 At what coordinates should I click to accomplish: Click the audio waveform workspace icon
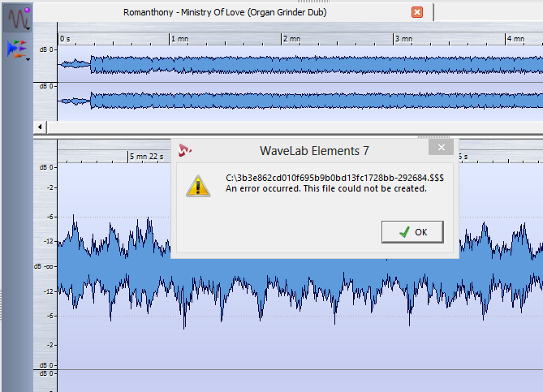click(x=18, y=16)
